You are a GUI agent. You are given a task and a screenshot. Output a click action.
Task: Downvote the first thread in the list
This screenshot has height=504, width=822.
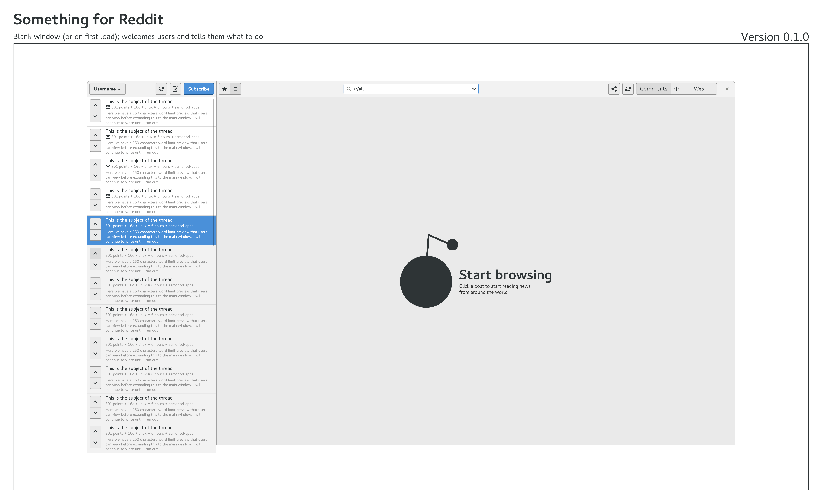pyautogui.click(x=95, y=116)
